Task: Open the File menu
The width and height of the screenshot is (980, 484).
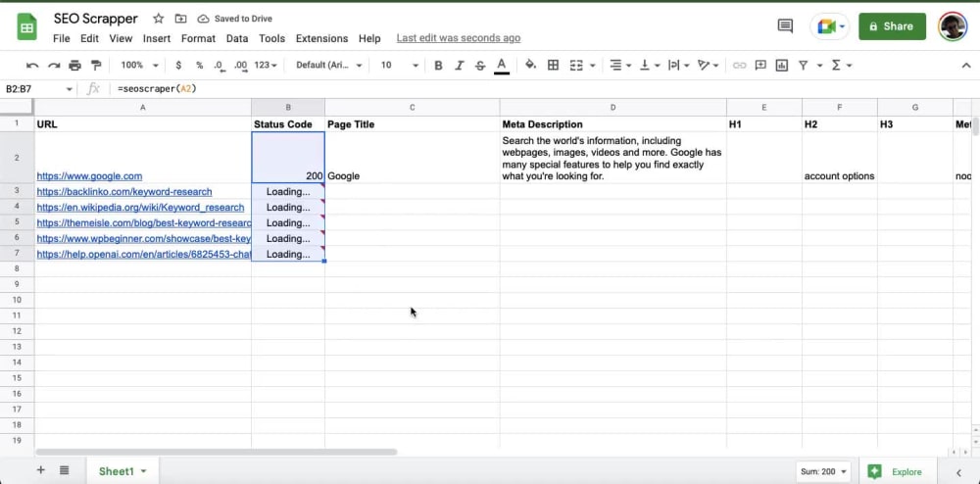Action: [x=61, y=39]
